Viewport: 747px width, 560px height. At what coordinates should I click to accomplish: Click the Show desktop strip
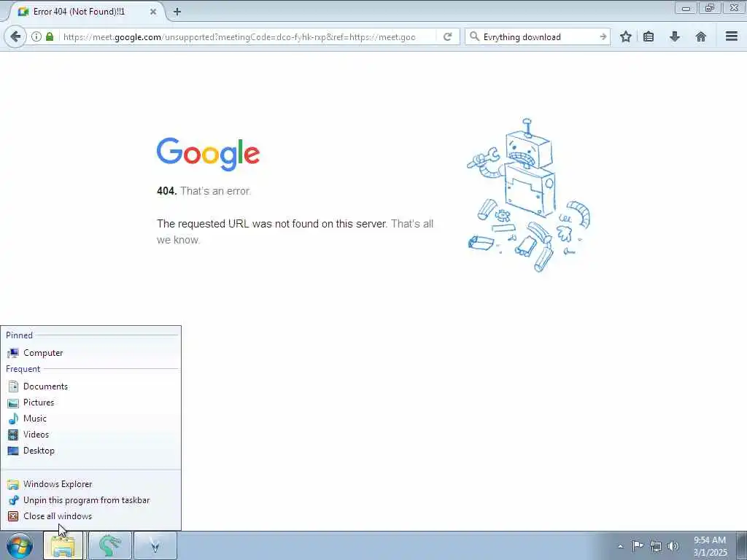click(x=742, y=545)
